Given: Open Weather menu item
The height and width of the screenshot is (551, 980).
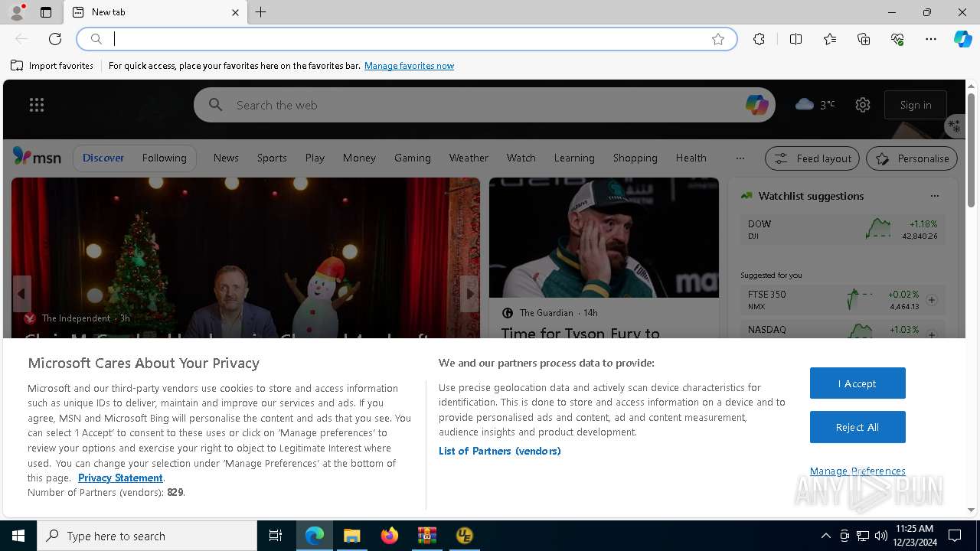Looking at the screenshot, I should point(469,158).
